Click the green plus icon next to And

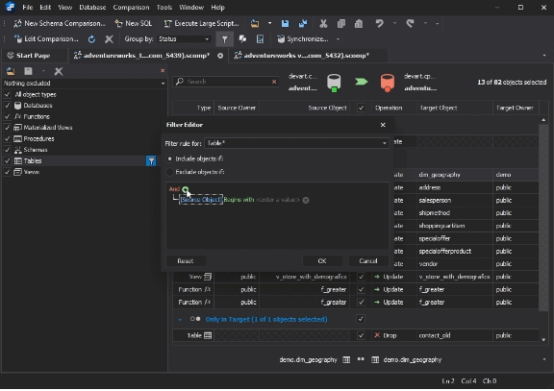[x=185, y=189]
